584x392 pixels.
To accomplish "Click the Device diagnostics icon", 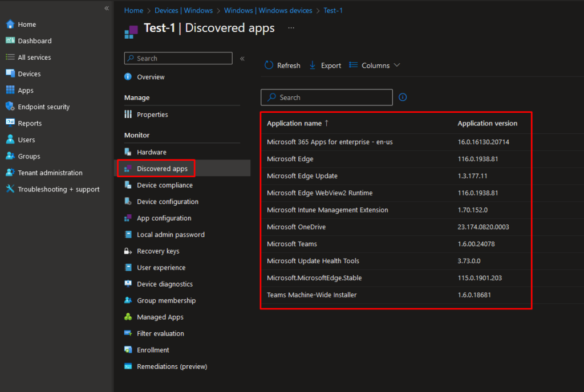I will tap(128, 284).
